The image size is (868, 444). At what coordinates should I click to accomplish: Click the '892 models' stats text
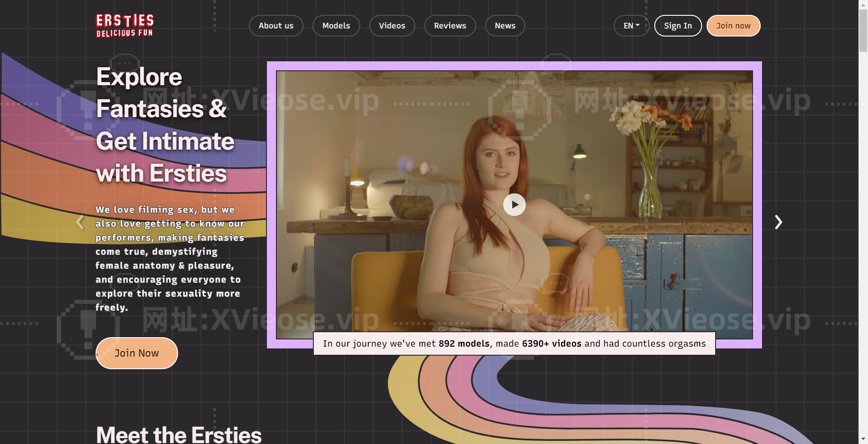(464, 343)
